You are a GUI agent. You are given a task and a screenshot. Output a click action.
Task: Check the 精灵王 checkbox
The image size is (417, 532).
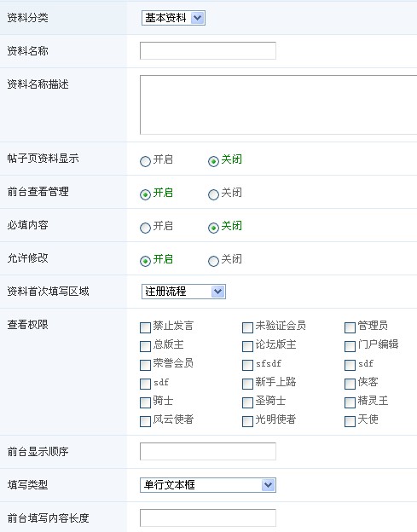[x=350, y=402]
